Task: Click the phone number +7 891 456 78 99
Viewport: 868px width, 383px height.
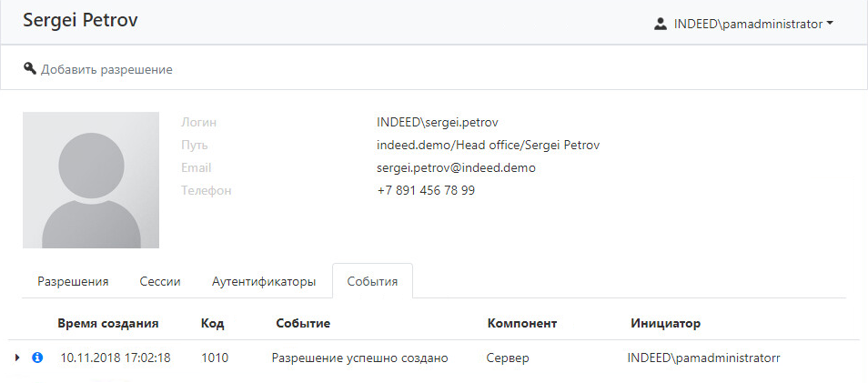Action: click(426, 190)
